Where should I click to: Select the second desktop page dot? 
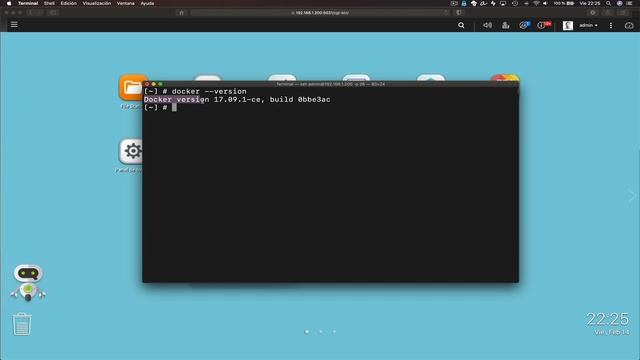coord(321,331)
